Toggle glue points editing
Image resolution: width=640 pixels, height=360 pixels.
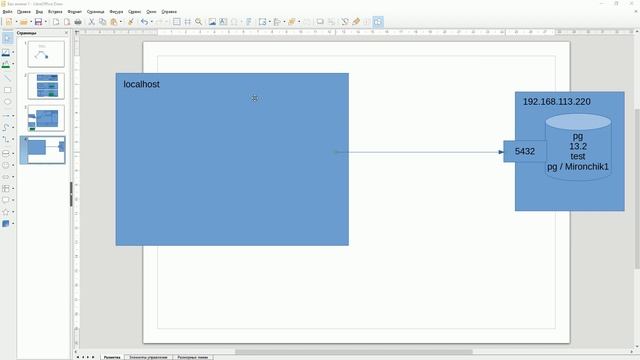(356, 22)
